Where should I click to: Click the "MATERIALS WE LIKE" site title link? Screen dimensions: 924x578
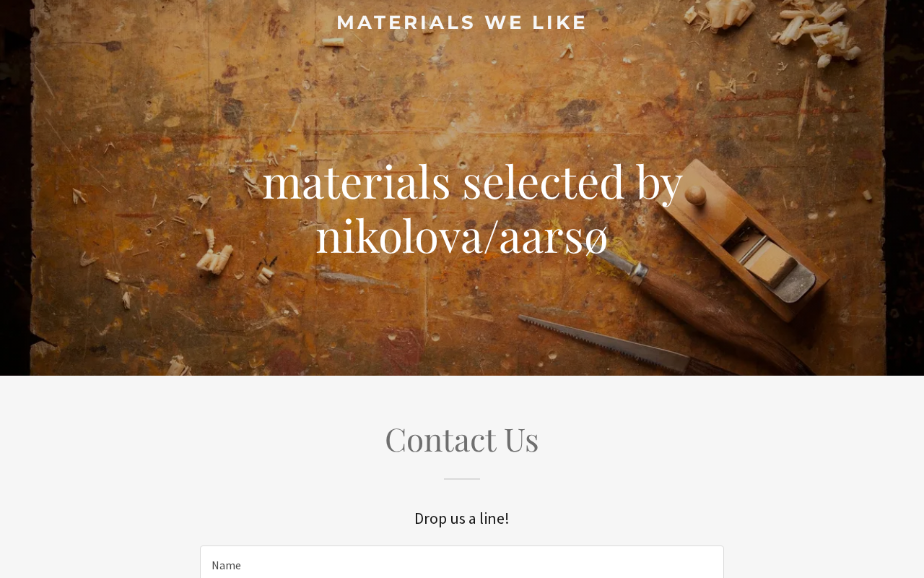(462, 22)
